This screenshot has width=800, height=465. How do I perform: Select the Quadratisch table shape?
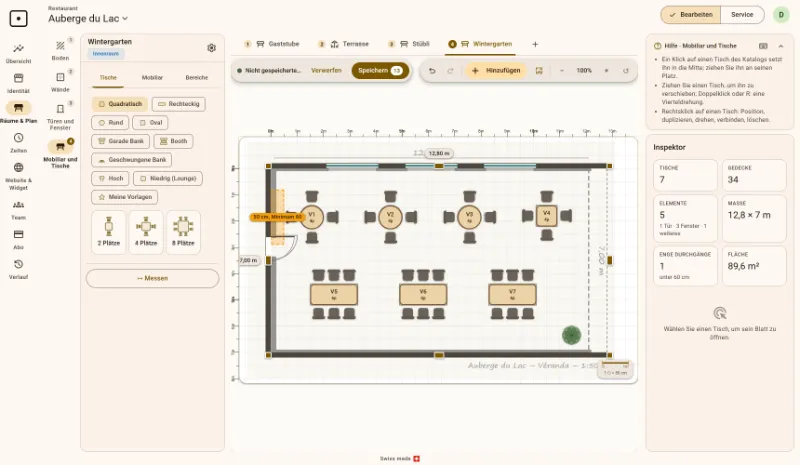click(x=120, y=104)
